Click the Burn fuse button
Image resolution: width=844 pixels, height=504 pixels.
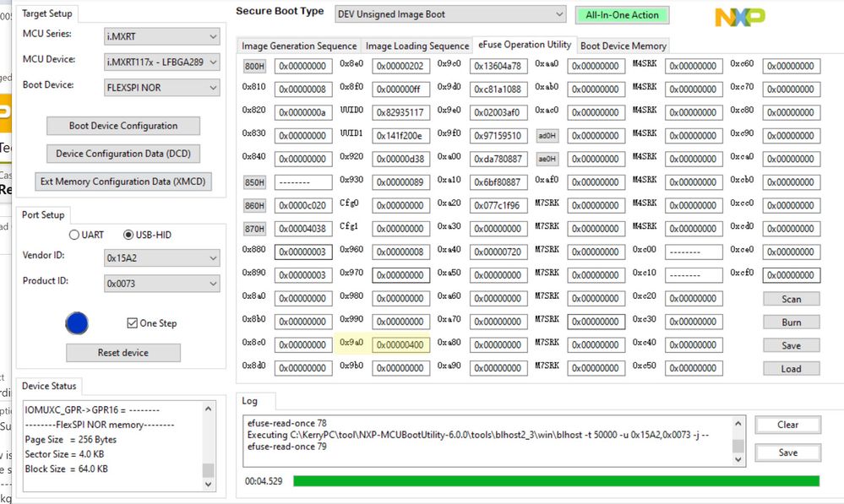[x=792, y=322]
